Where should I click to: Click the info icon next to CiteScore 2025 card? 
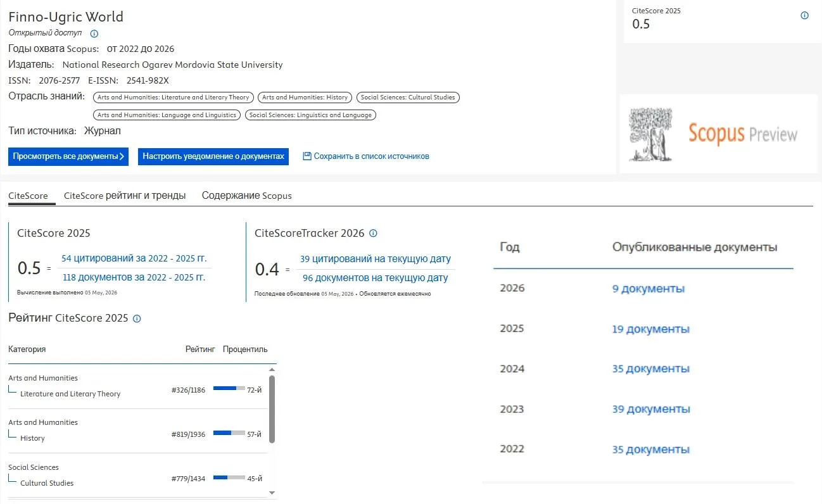tap(804, 16)
